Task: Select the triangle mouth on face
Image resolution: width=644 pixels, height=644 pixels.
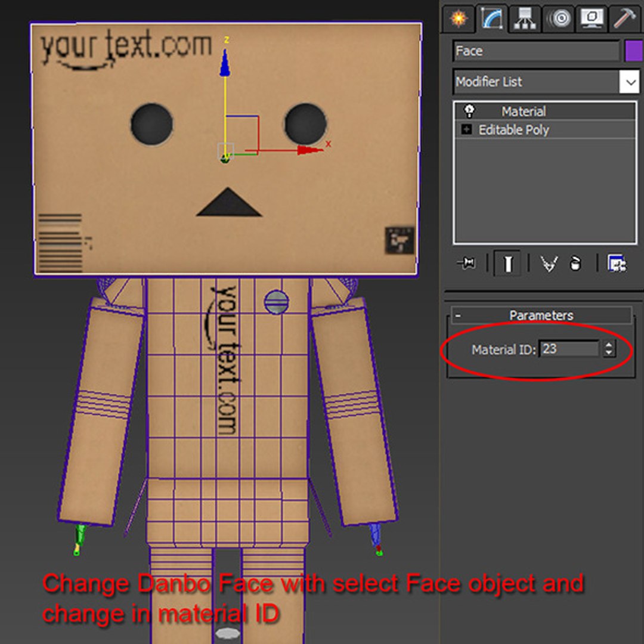Action: (228, 202)
